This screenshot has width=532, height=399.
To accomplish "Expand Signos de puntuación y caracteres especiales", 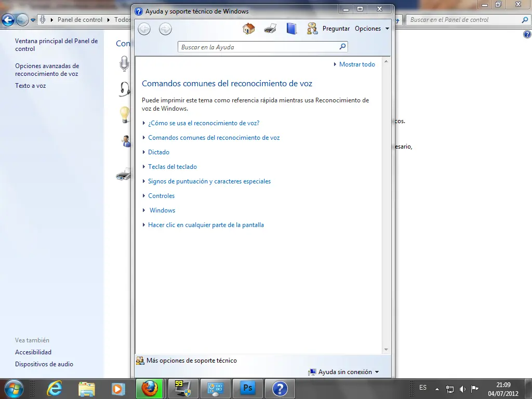I will tap(207, 181).
